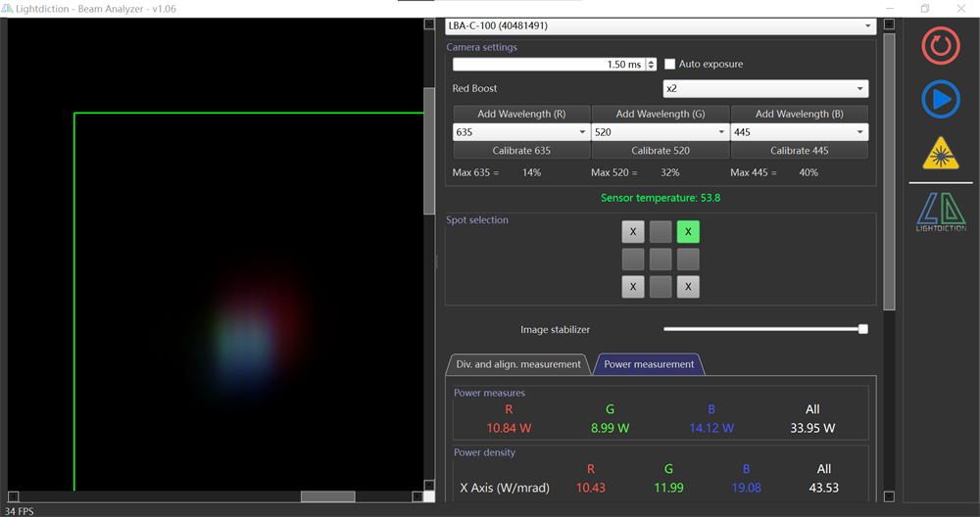This screenshot has height=517, width=980.
Task: Click the exposure time 1.50 ms field
Action: (x=549, y=65)
